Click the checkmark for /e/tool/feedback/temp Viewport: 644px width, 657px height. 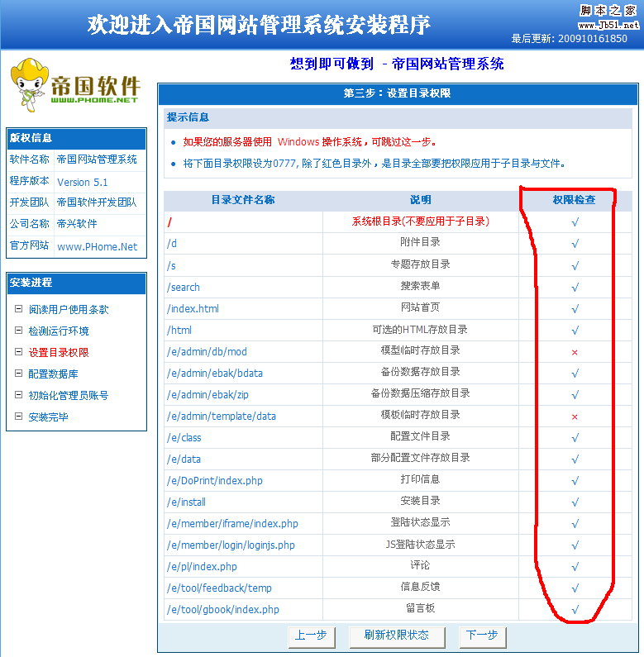(575, 588)
